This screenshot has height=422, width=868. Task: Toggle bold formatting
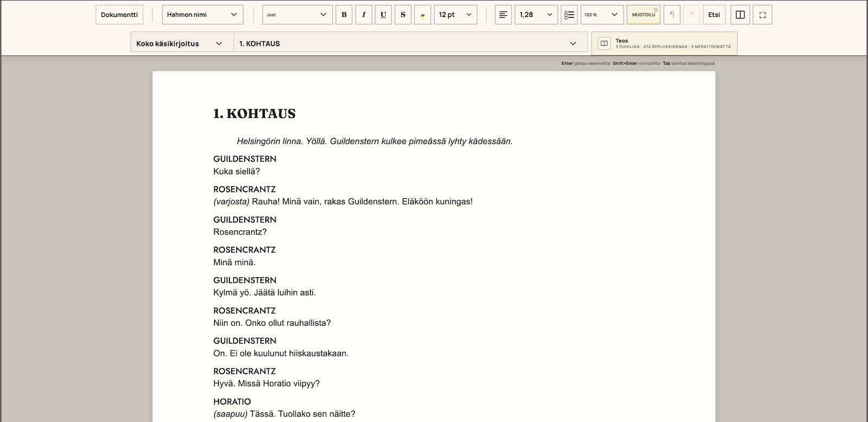pos(344,15)
